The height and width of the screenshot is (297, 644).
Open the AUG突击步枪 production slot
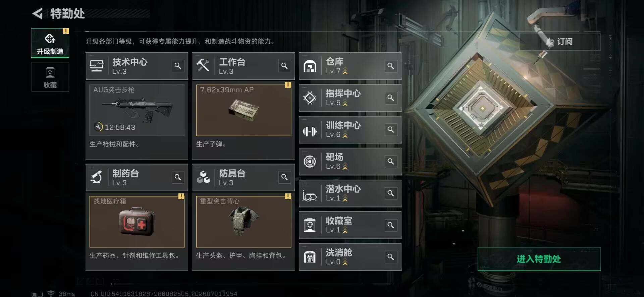click(137, 110)
